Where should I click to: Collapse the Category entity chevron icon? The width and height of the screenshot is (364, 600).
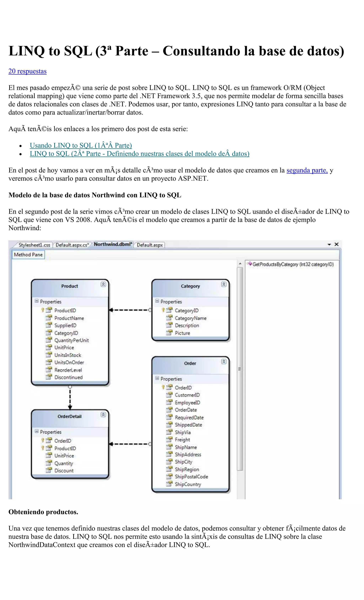pos(224,284)
